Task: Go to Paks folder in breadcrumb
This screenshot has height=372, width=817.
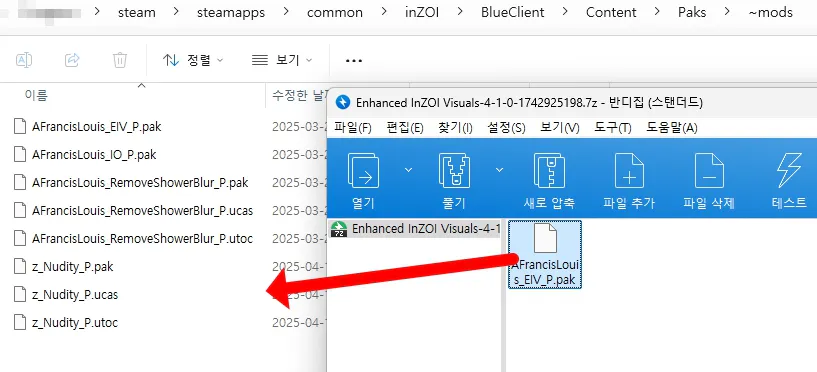Action: click(x=692, y=12)
